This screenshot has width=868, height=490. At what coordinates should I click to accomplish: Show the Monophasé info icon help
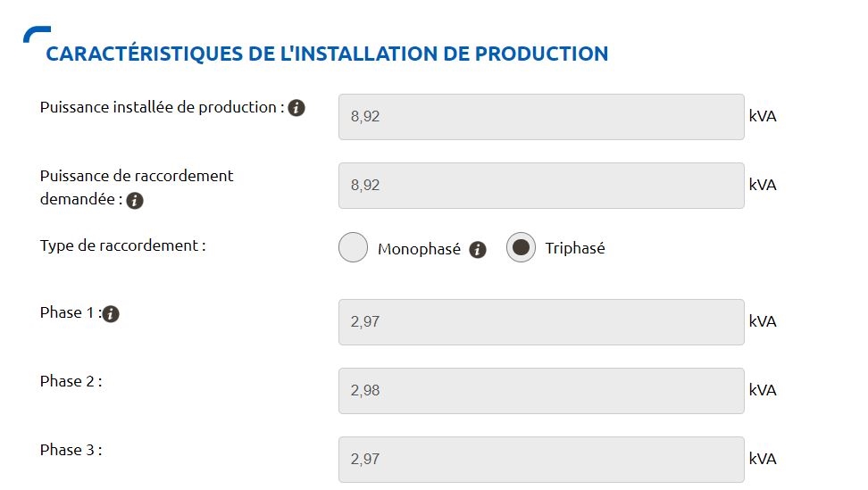[x=478, y=250]
